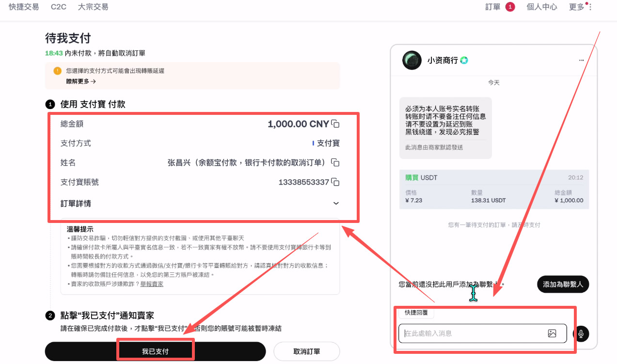Copy the total amount 1,000.00 CNY
This screenshot has height=364, width=617.
point(335,124)
